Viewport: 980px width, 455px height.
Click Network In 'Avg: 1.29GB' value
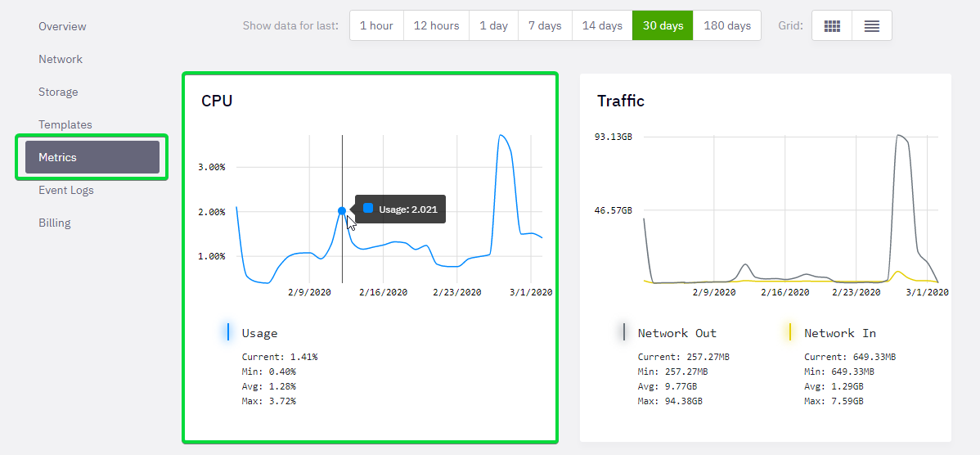pos(834,386)
